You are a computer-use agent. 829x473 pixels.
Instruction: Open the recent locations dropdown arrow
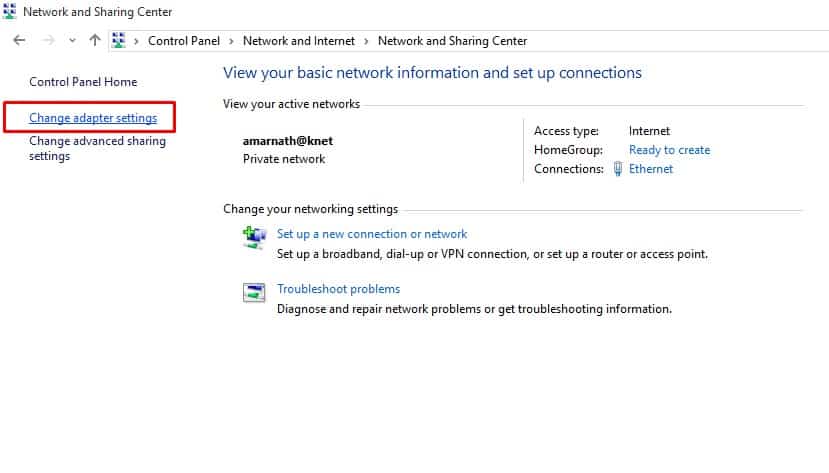click(72, 41)
